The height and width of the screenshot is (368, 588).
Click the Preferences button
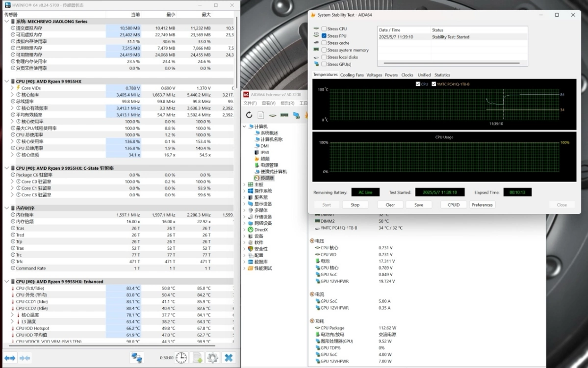click(x=482, y=205)
